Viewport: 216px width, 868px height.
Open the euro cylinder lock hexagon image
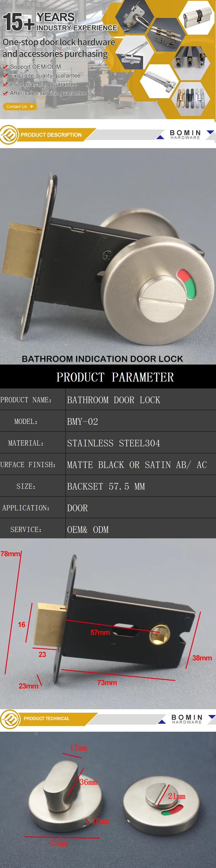pos(196,18)
